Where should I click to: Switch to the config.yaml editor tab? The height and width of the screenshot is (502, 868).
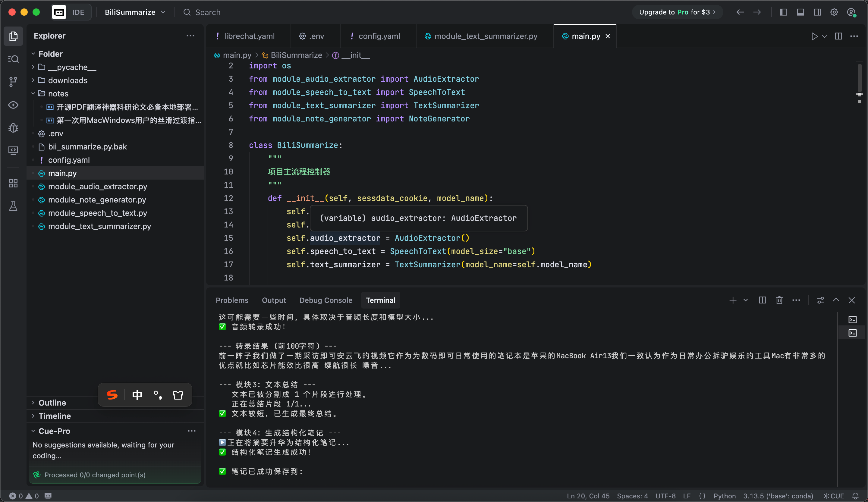click(x=378, y=36)
